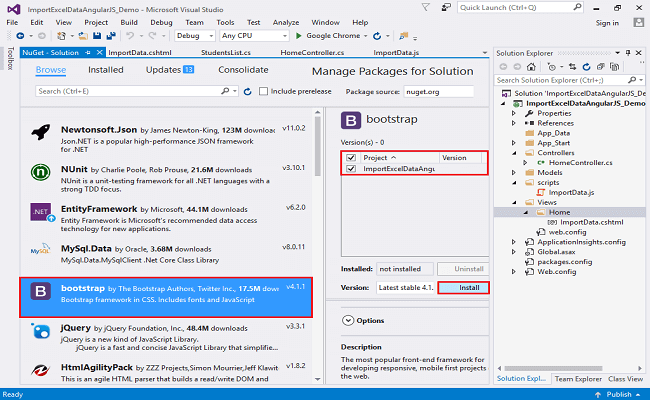Open Google Chrome browser target dropdown arrow
This screenshot has width=650, height=400.
tap(366, 36)
